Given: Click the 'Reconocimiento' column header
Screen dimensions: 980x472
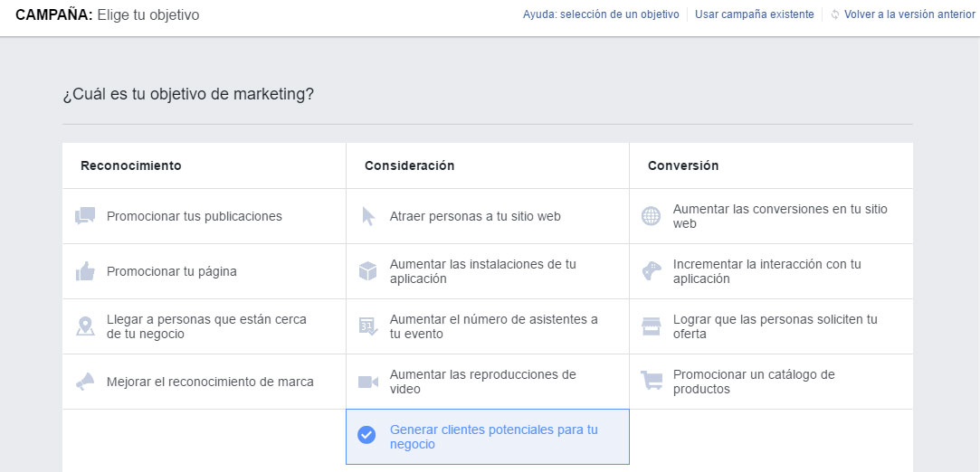Looking at the screenshot, I should [x=130, y=165].
